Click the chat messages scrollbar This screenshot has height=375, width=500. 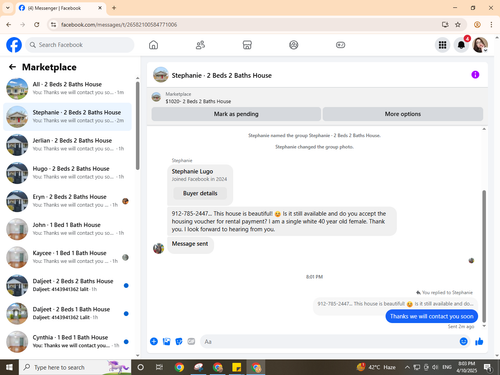pos(484,256)
